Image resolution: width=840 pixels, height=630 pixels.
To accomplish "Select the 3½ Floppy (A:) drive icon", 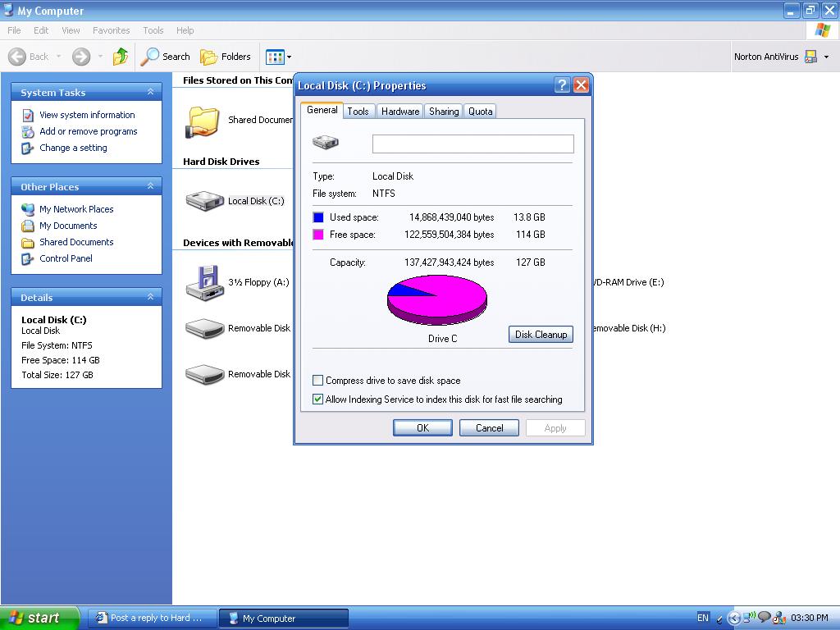I will pyautogui.click(x=204, y=282).
